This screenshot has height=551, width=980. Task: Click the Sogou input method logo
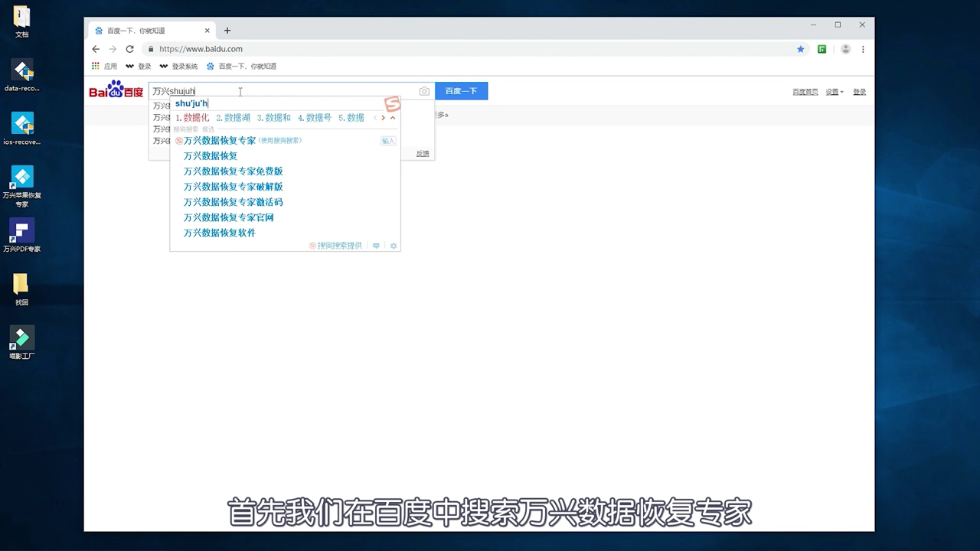point(392,104)
